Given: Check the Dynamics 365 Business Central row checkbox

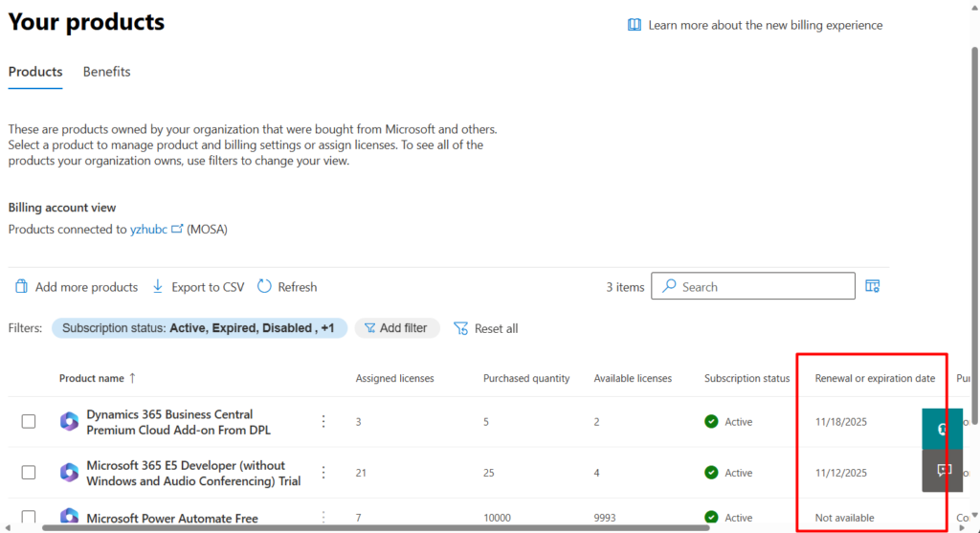Looking at the screenshot, I should click(29, 422).
